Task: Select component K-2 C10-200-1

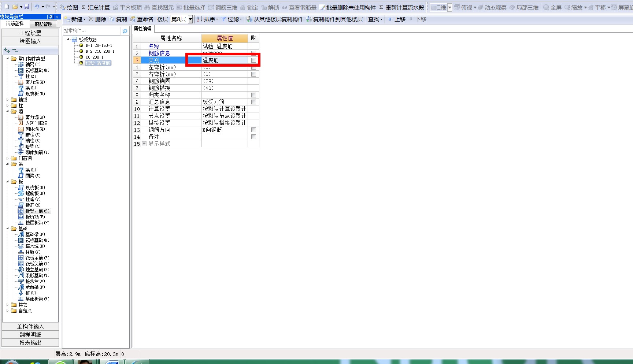Action: [x=100, y=51]
